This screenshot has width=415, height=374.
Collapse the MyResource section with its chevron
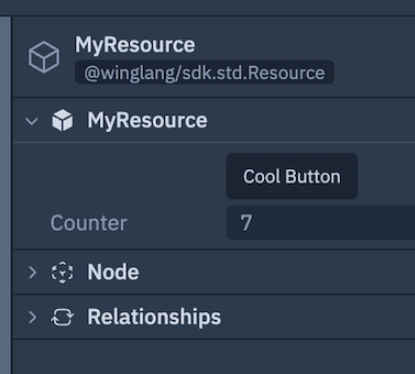(32, 121)
